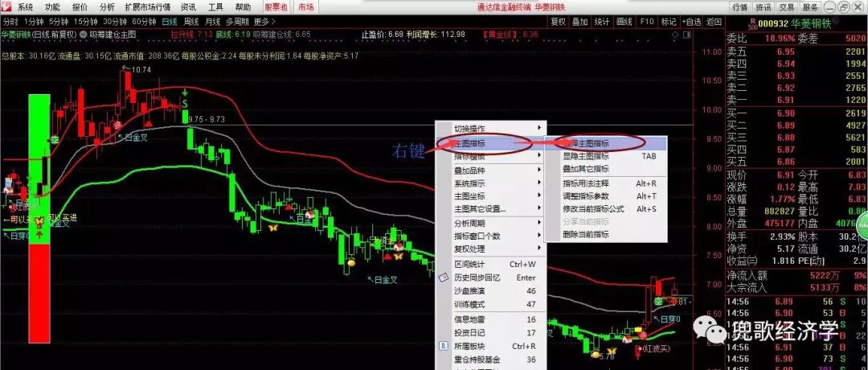Select 信息地雷 in context menu
Image resolution: width=868 pixels, height=370 pixels.
[491, 319]
